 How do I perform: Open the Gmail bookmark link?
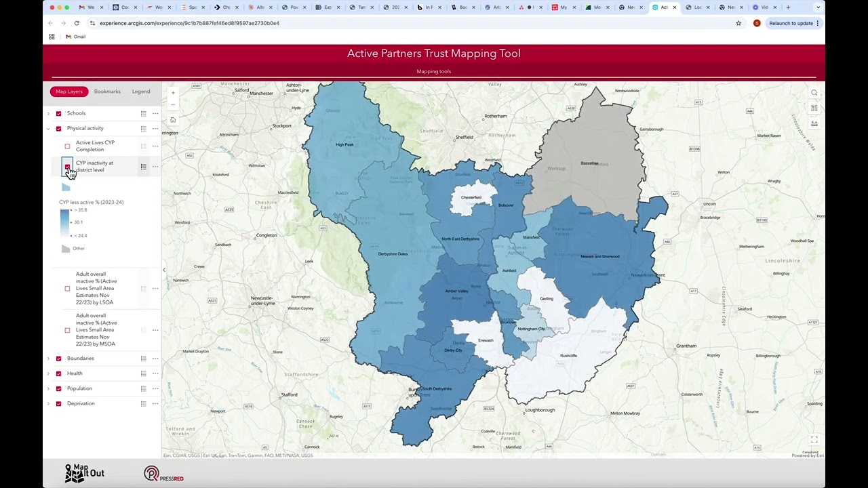75,37
